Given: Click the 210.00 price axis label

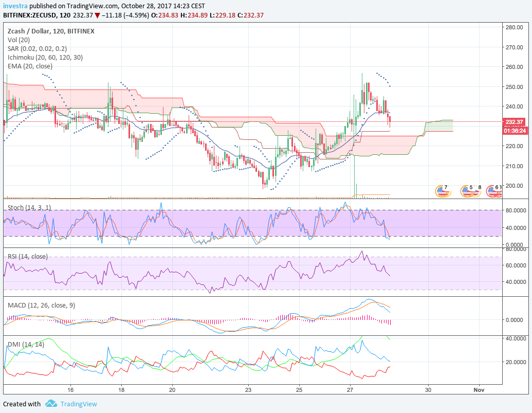Looking at the screenshot, I should pyautogui.click(x=514, y=166).
